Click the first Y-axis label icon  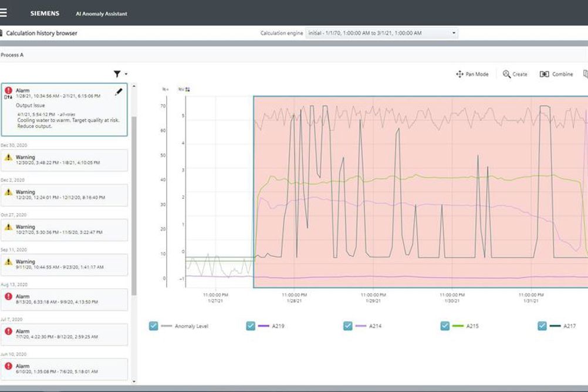[x=165, y=89]
